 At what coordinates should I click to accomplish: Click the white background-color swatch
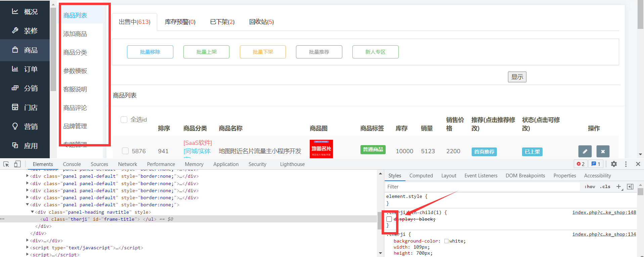pyautogui.click(x=446, y=241)
